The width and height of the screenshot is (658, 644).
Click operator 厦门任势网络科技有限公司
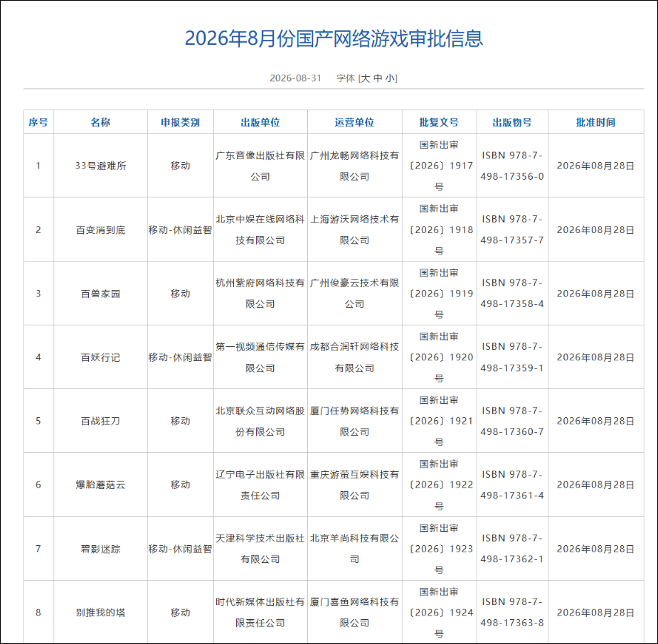[x=354, y=421]
